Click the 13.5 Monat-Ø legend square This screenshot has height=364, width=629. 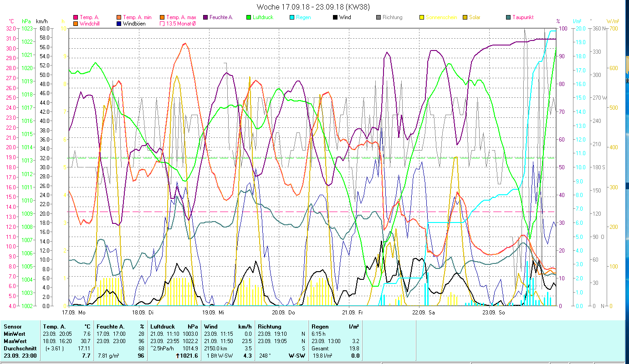pos(162,24)
